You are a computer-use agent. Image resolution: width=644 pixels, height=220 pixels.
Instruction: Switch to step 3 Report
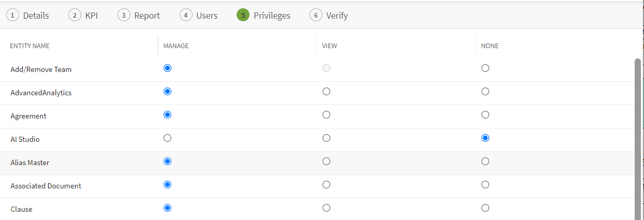[139, 16]
